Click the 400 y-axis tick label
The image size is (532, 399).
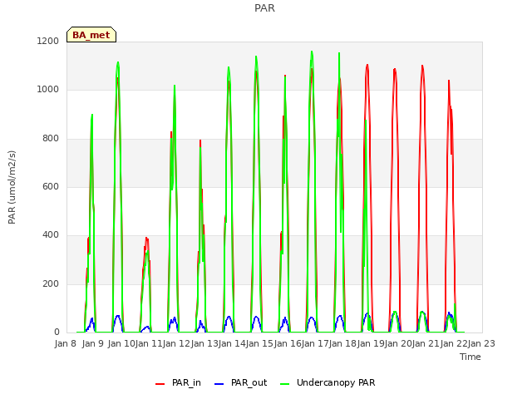click(51, 234)
